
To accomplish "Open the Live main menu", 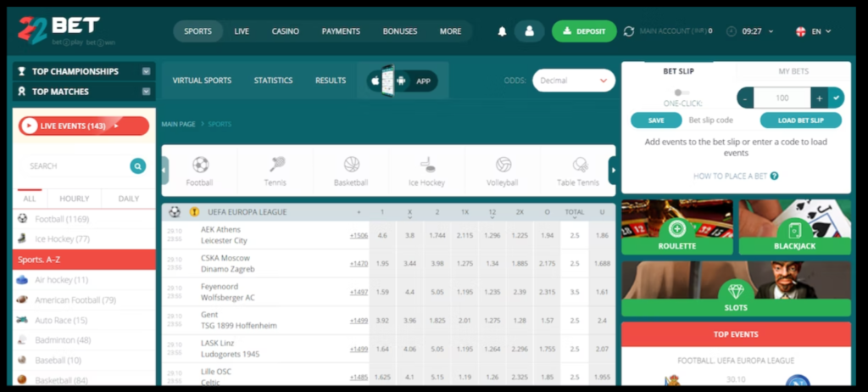I will [x=242, y=31].
